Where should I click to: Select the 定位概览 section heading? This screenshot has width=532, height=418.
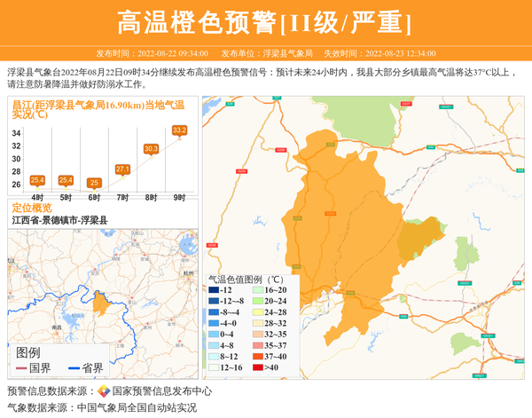click(x=32, y=208)
